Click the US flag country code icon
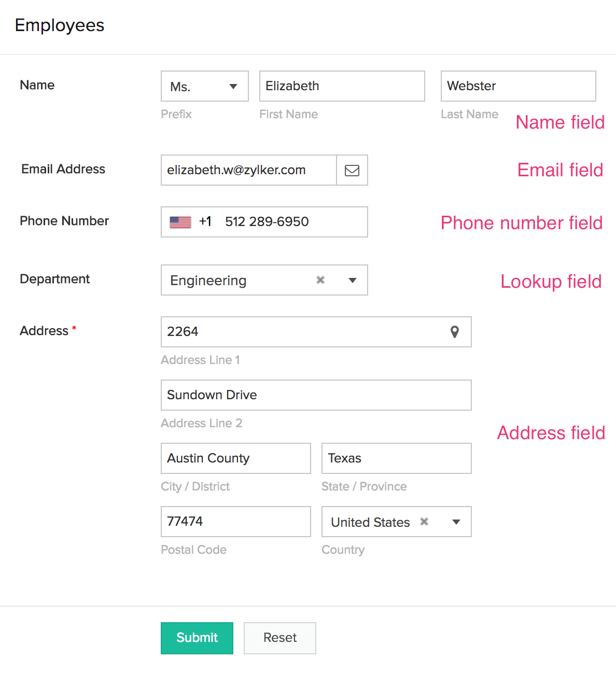Screen dimensions: 616x673 [x=180, y=222]
